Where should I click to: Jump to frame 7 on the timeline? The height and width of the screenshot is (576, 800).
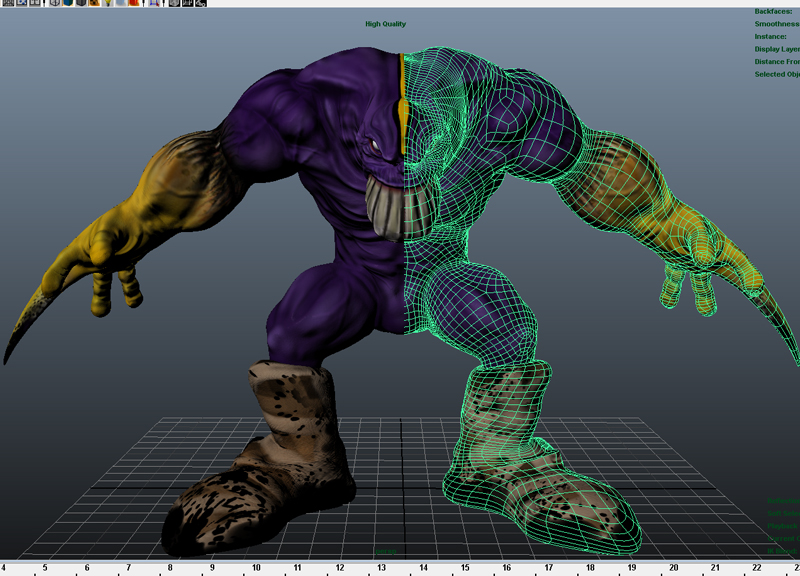point(129,568)
